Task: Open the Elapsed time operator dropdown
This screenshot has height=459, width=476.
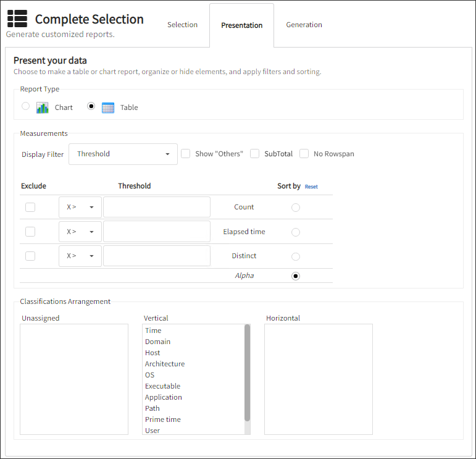Action: pos(80,232)
